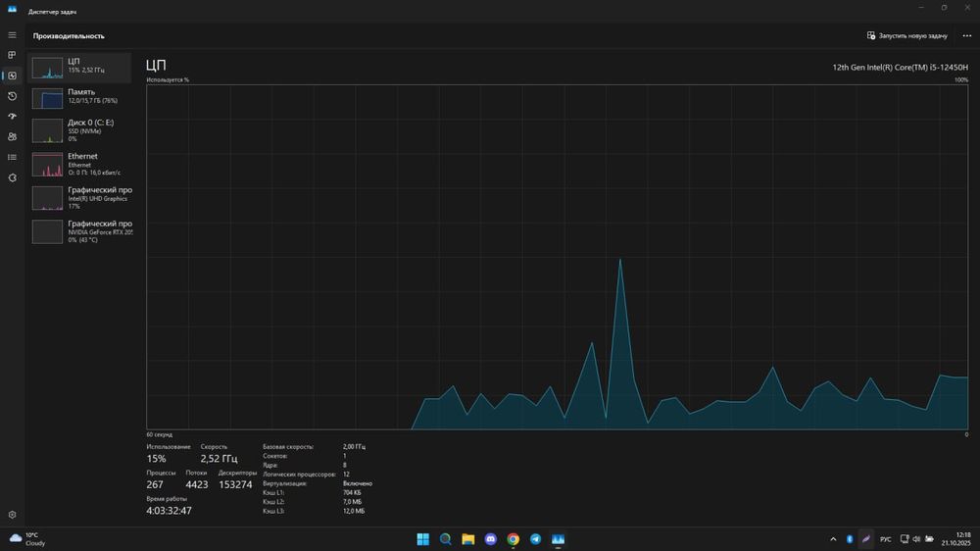Click the battery tray icon
This screenshot has height=551, width=980.
(929, 539)
